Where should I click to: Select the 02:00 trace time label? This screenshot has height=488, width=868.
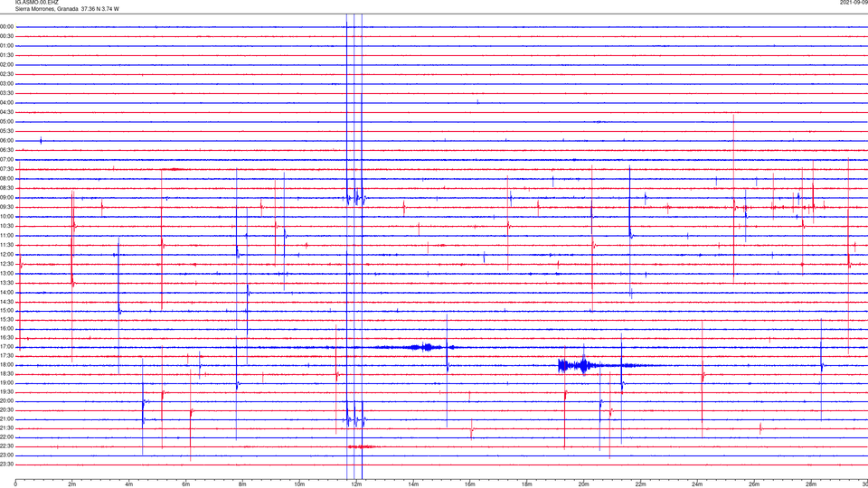point(7,64)
